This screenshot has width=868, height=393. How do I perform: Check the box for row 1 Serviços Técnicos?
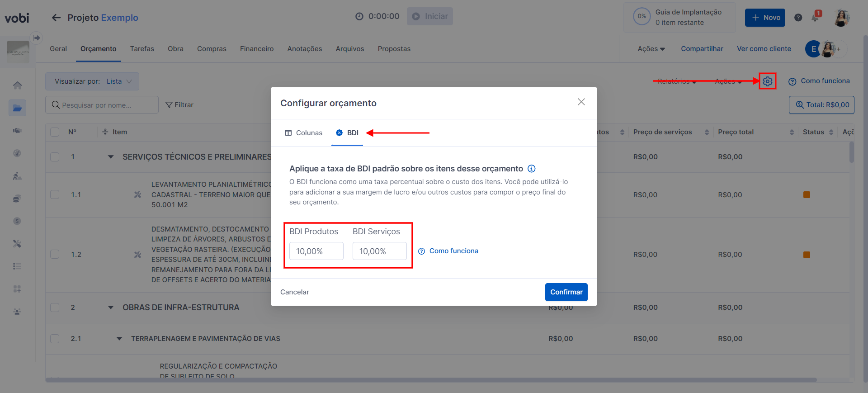[55, 157]
